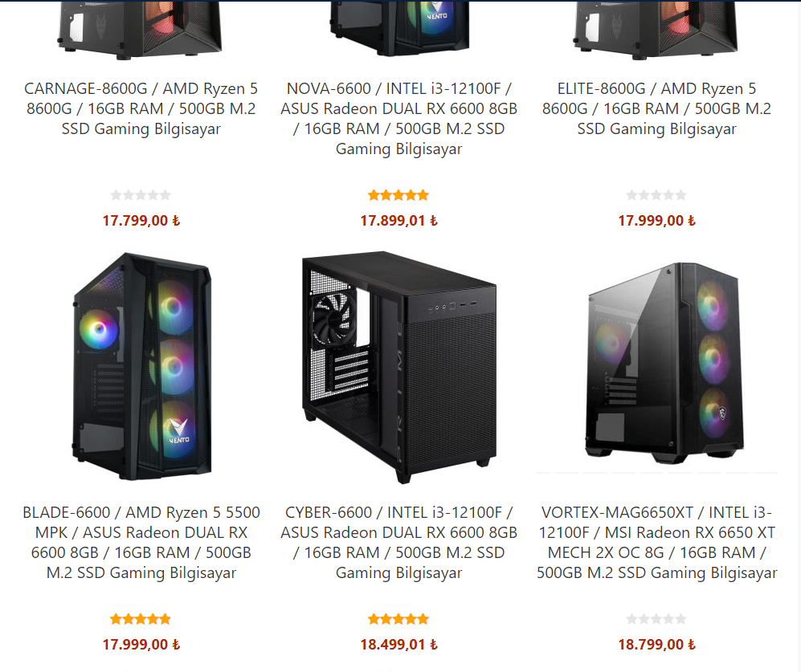
Task: Open the CYBER-6600 black case image
Action: click(399, 367)
